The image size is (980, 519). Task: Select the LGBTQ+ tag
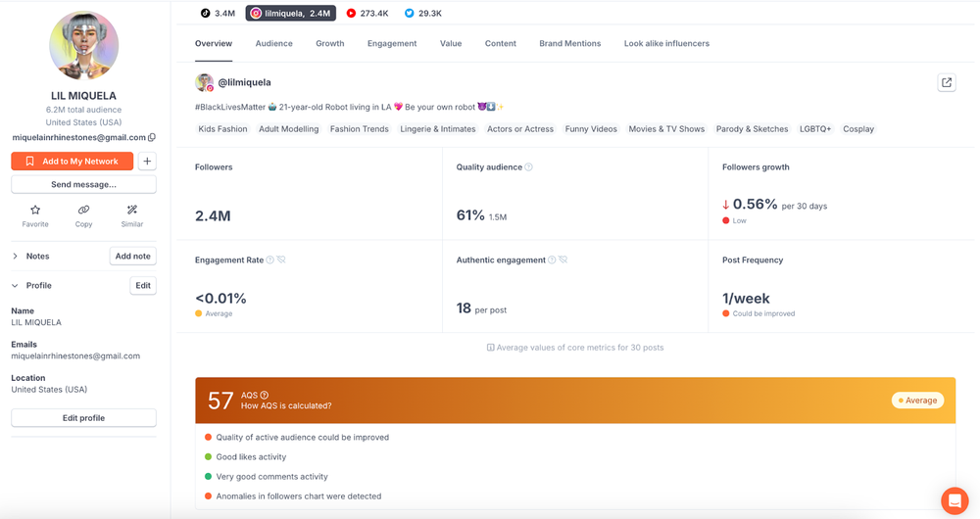point(815,129)
